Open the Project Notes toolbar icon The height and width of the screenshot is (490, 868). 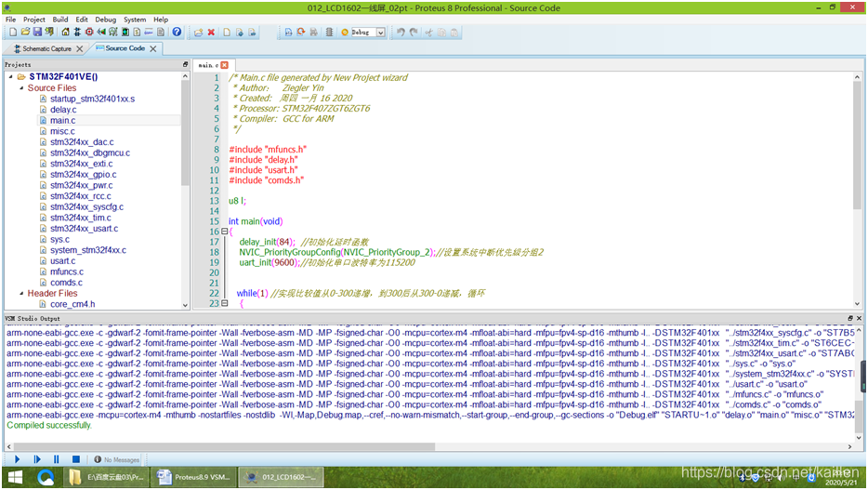point(161,33)
